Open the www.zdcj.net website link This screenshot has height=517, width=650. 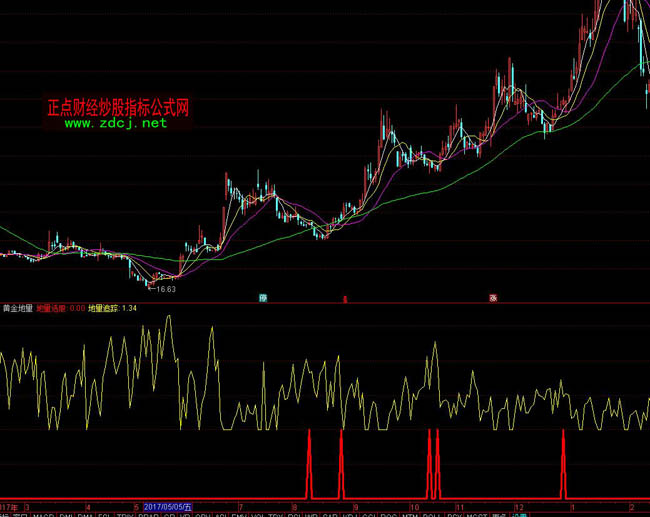point(116,124)
